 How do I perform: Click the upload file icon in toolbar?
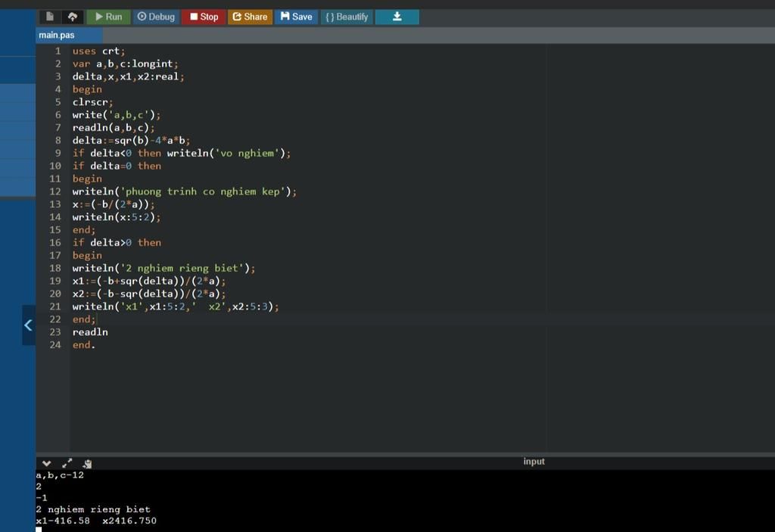pyautogui.click(x=73, y=17)
